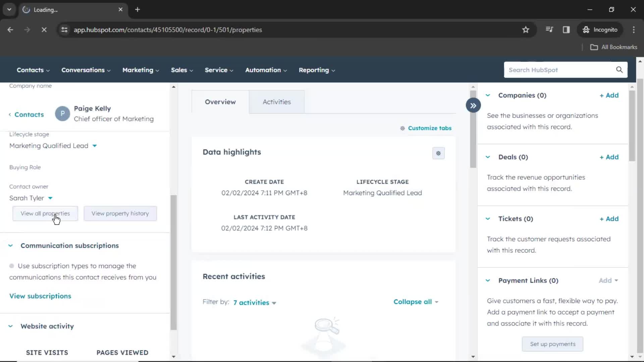
Task: Switch to the Activities tab
Action: point(276,102)
